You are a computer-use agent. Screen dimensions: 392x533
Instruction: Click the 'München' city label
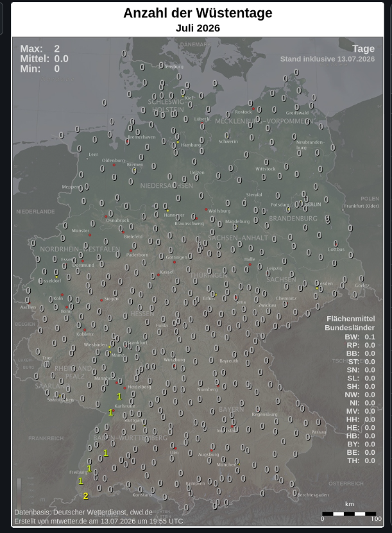tap(226, 464)
